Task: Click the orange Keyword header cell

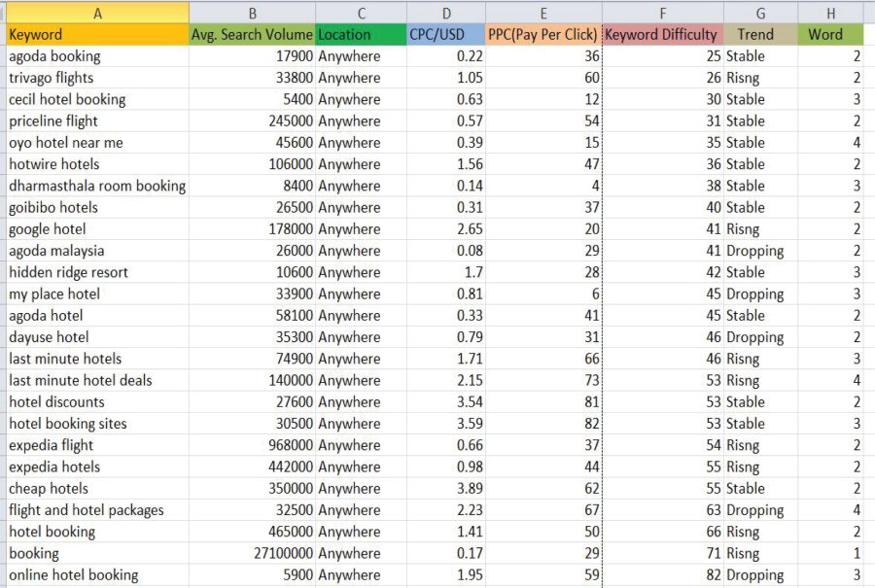Action: pos(97,35)
